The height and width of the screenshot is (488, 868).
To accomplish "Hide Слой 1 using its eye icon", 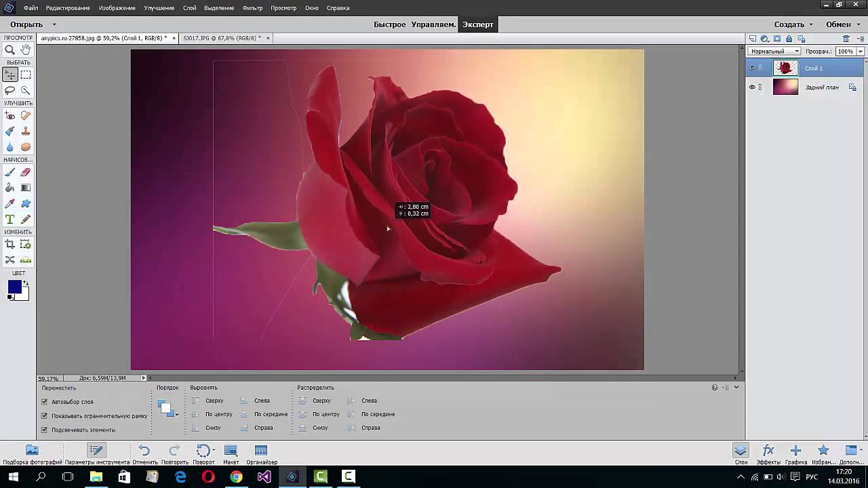I will pyautogui.click(x=751, y=68).
